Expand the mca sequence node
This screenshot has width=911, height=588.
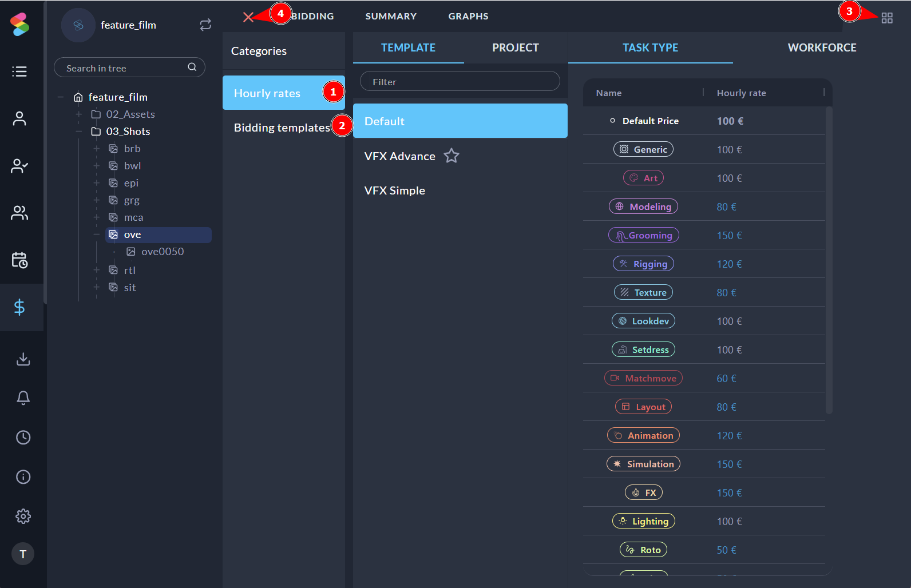97,217
